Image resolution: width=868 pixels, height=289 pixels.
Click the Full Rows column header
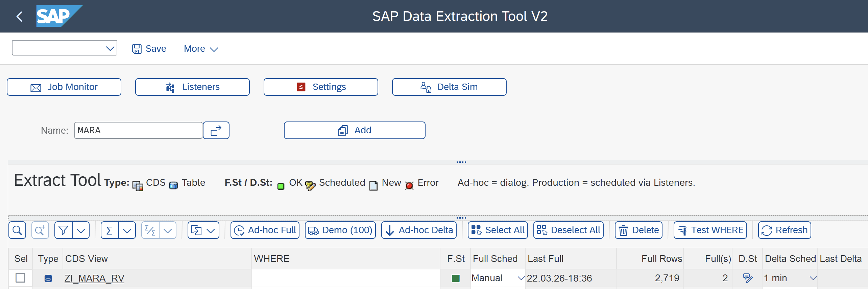pyautogui.click(x=650, y=259)
